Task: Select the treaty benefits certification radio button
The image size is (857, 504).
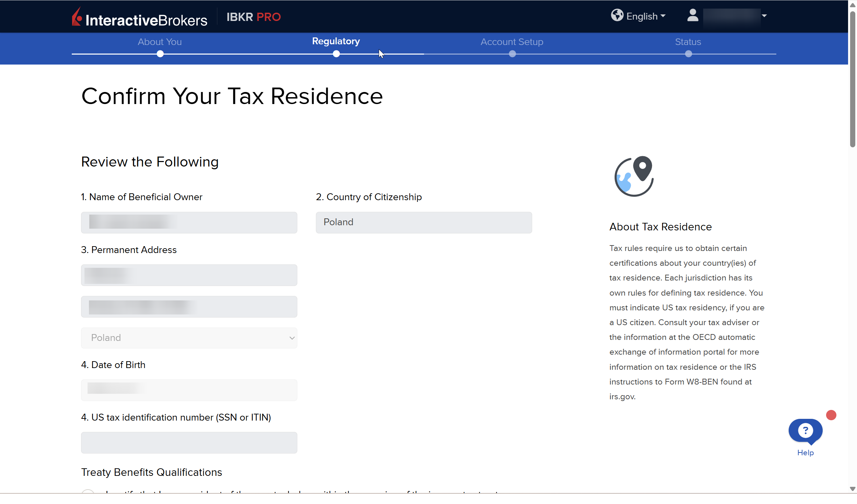Action: pyautogui.click(x=88, y=492)
